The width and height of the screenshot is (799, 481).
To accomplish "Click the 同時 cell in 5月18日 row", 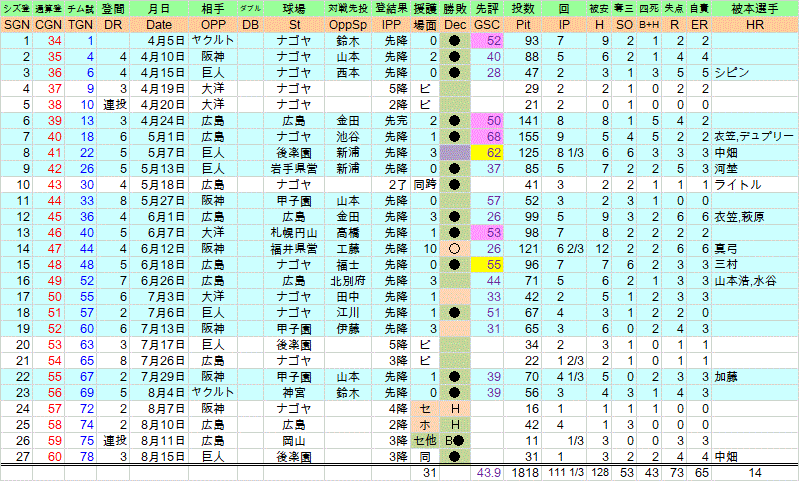I will pos(425,185).
